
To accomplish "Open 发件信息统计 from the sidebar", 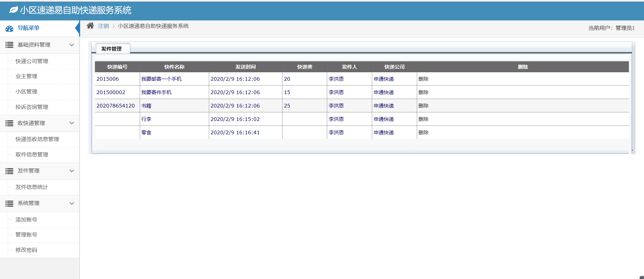I will click(x=32, y=187).
